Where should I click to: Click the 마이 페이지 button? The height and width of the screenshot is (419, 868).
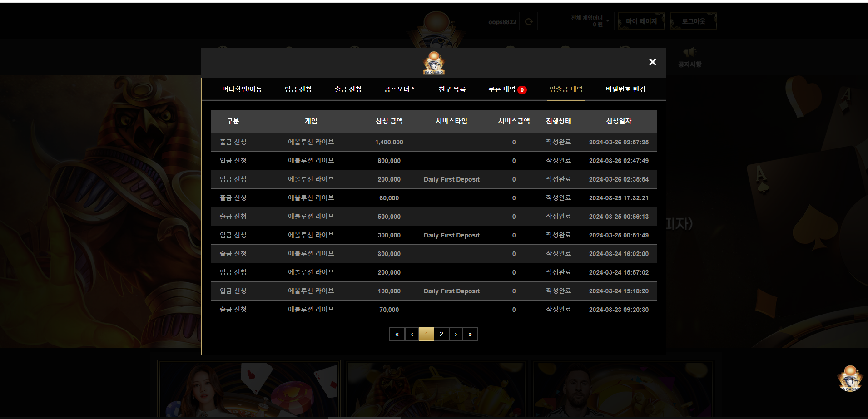[x=641, y=21]
